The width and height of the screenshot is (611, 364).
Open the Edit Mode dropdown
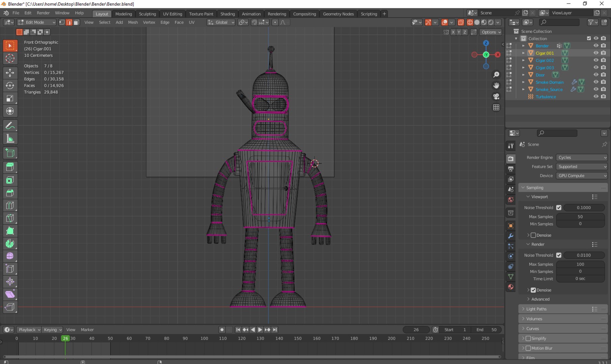point(36,22)
